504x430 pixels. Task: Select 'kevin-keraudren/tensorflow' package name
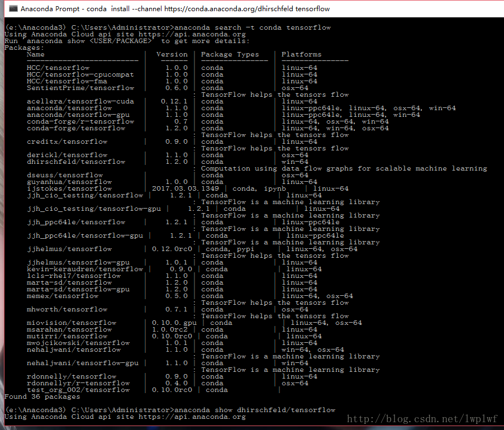85,269
